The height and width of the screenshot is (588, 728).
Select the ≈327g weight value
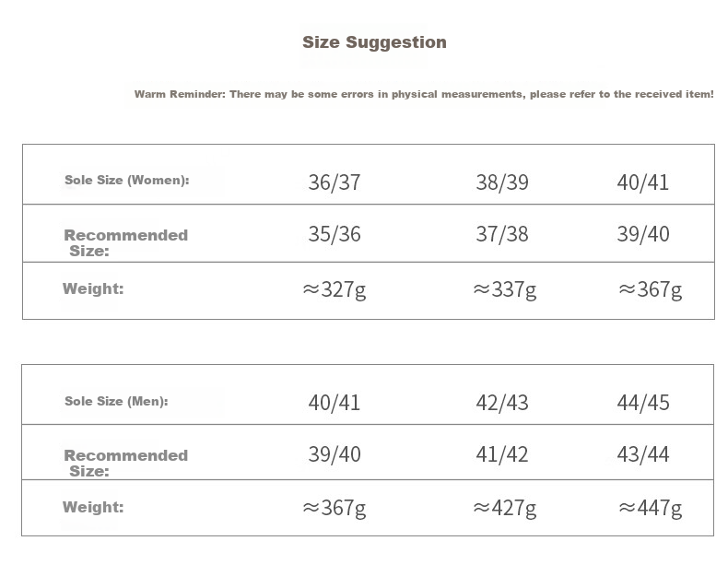click(x=335, y=289)
